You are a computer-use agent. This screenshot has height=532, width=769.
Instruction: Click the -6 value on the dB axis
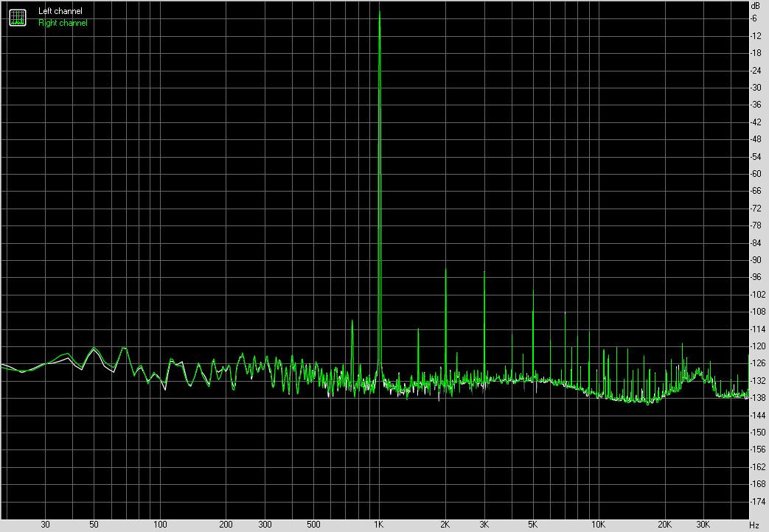click(x=755, y=18)
